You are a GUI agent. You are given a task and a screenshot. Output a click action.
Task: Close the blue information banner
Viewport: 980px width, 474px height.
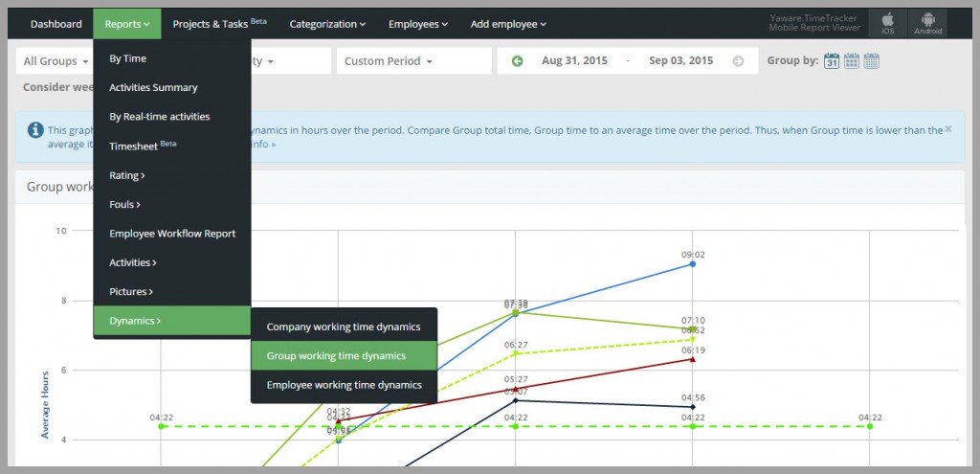coord(948,129)
